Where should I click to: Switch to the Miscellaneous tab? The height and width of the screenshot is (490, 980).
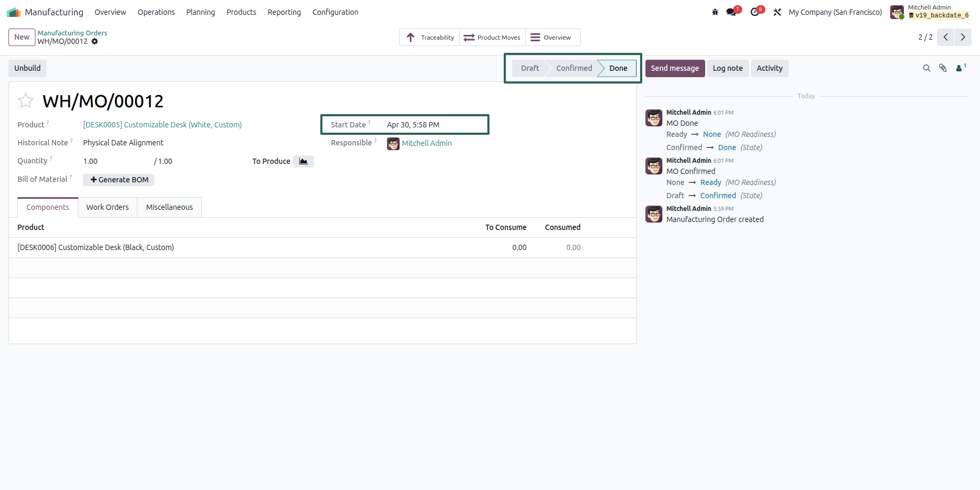click(x=169, y=207)
